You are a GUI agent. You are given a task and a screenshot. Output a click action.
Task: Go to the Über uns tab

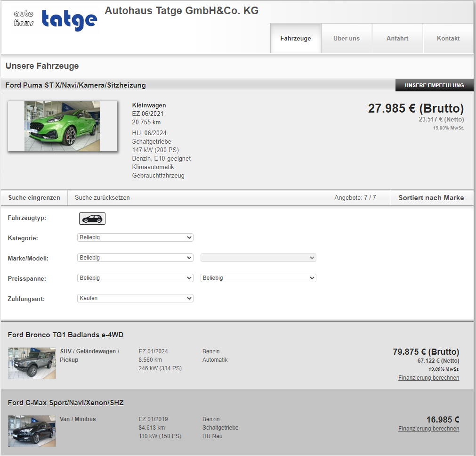pos(346,39)
